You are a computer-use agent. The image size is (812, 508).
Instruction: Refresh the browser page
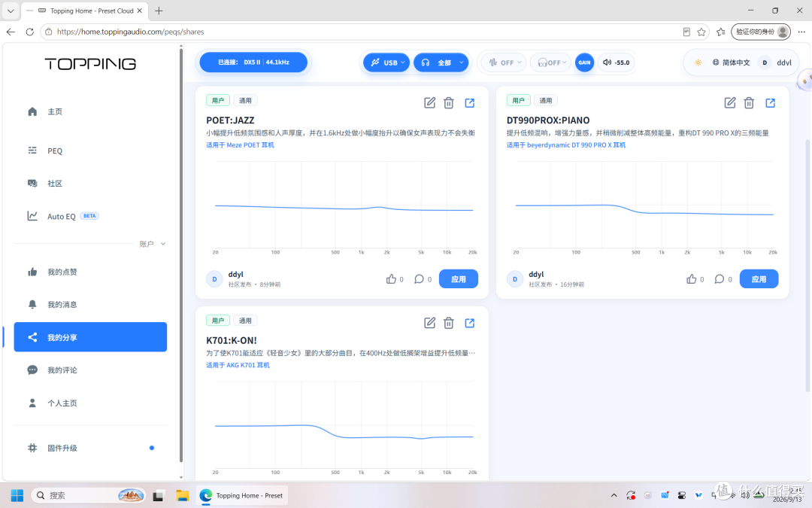click(x=29, y=32)
